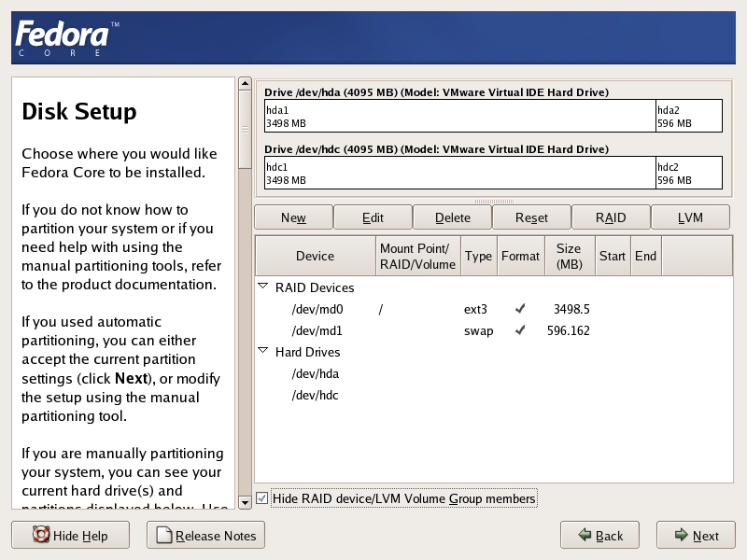Select the Hard Drives group label
The width and height of the screenshot is (747, 560).
tap(308, 352)
